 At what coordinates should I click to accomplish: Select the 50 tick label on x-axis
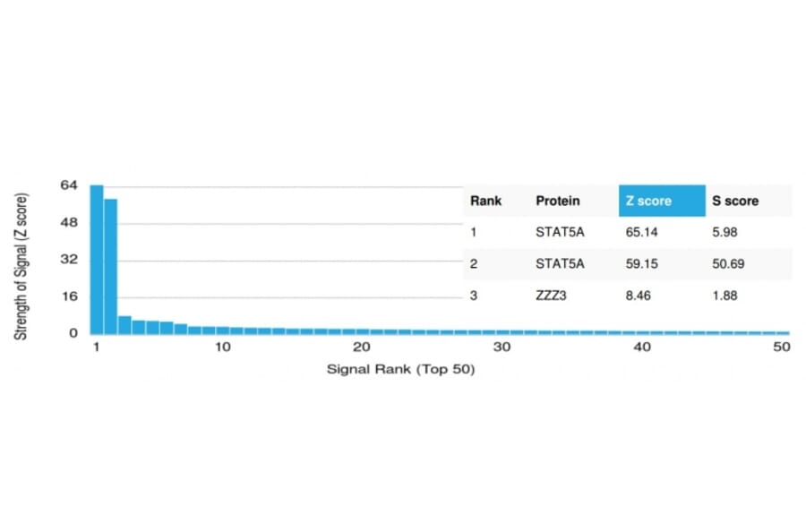coord(781,348)
